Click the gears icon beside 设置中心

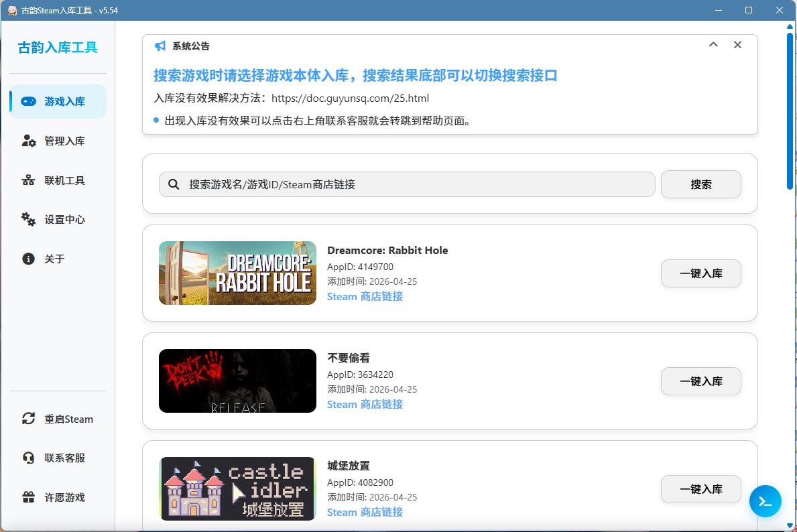click(x=28, y=219)
